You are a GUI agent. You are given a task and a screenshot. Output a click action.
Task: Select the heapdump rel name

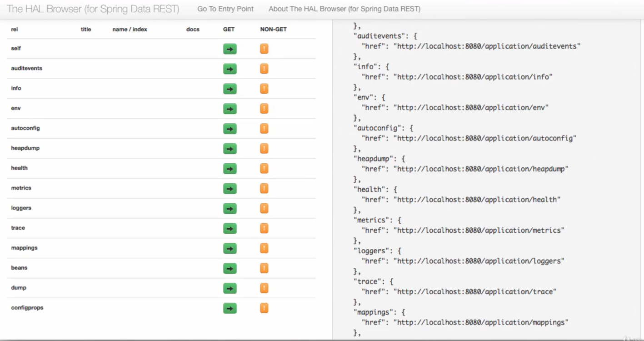25,148
